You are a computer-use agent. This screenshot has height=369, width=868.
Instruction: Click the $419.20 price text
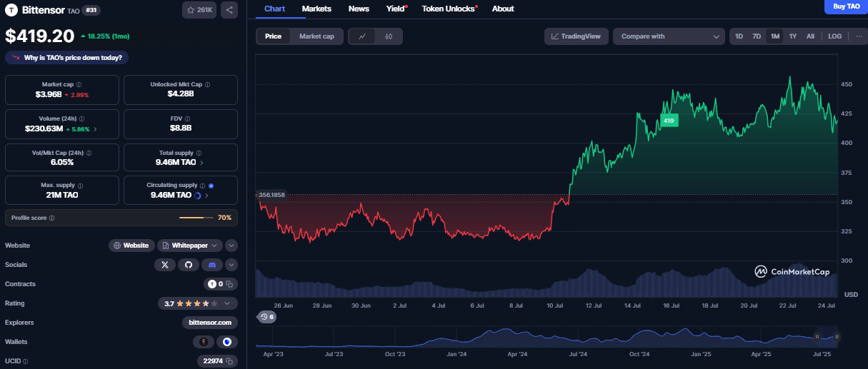[x=40, y=36]
